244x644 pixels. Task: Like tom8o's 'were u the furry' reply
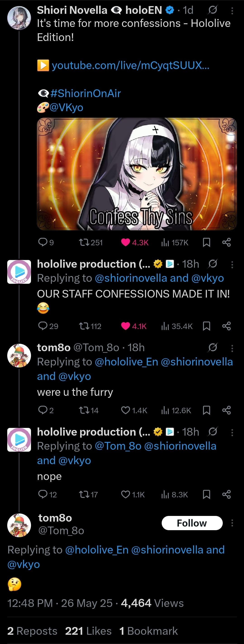125,410
